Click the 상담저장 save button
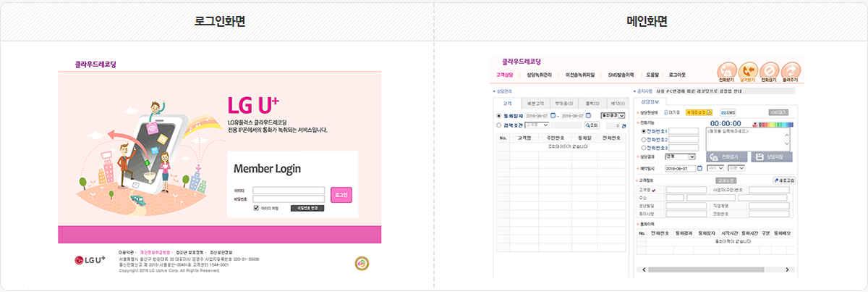The height and width of the screenshot is (292, 868). click(772, 157)
